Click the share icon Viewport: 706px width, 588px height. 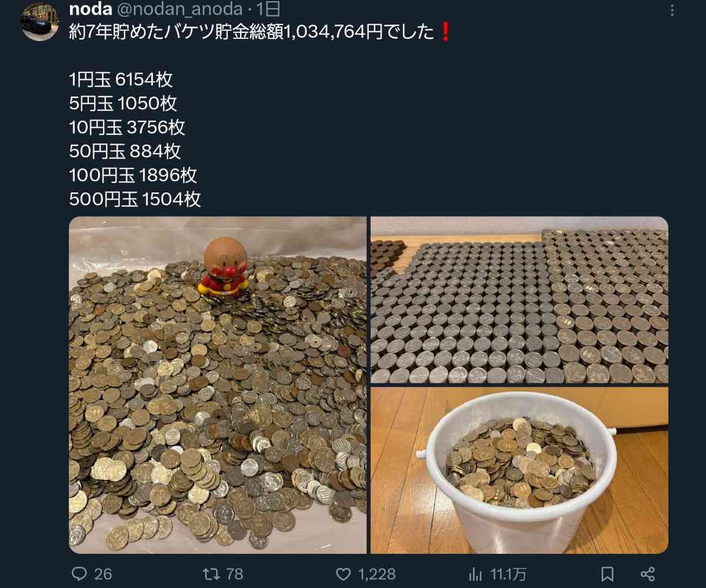(648, 573)
